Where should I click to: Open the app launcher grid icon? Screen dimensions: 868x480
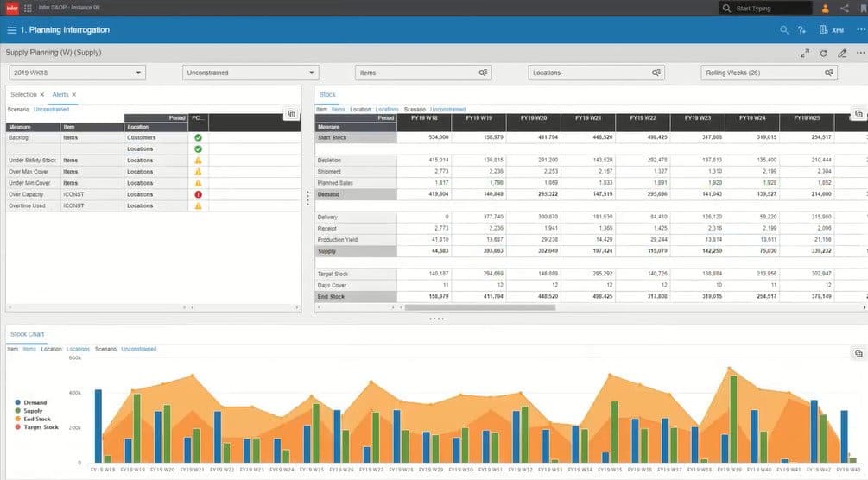(x=28, y=8)
